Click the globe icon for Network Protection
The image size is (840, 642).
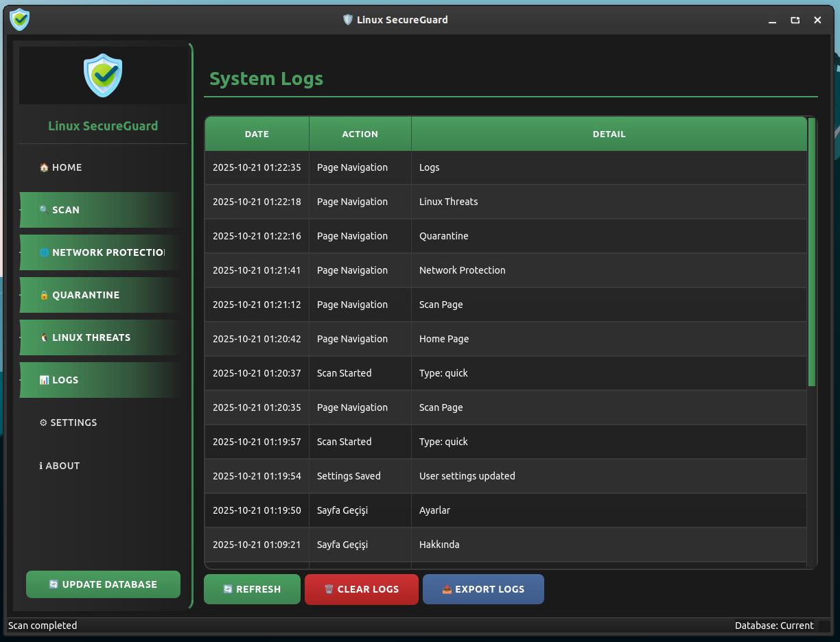[x=44, y=252]
